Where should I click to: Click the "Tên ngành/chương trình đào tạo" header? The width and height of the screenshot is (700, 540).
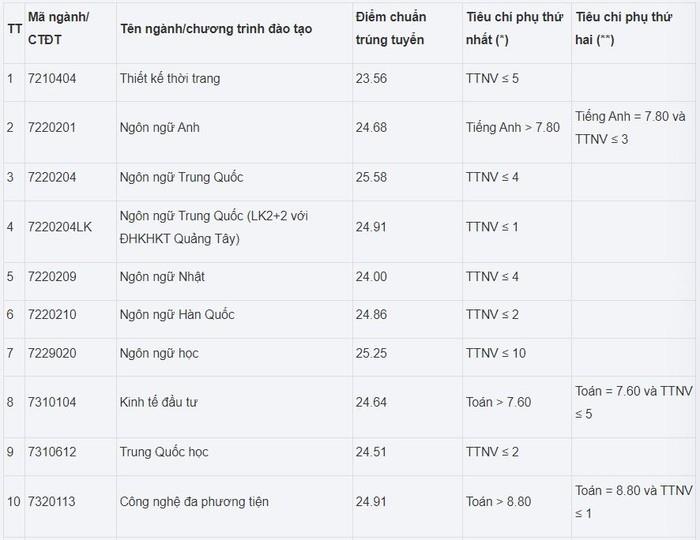pyautogui.click(x=215, y=29)
